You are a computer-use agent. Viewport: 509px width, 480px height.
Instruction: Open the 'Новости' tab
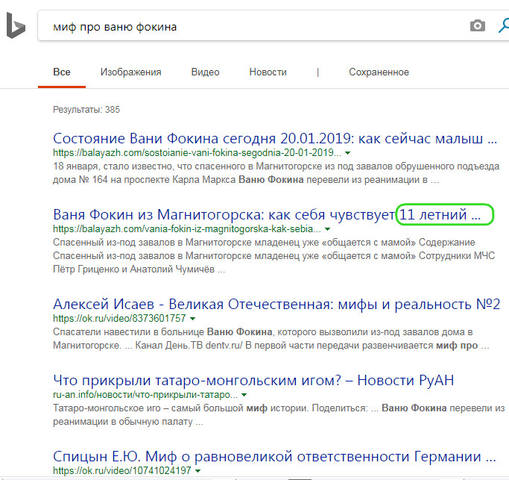coord(268,72)
